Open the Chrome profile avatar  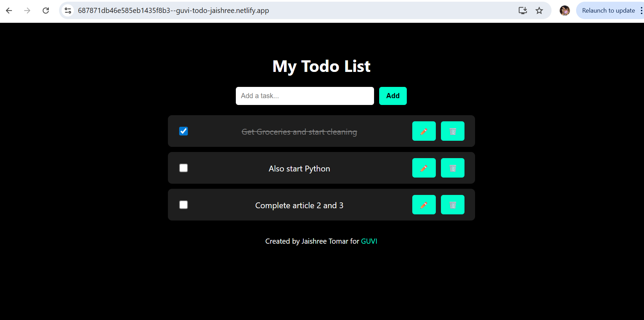coord(564,11)
